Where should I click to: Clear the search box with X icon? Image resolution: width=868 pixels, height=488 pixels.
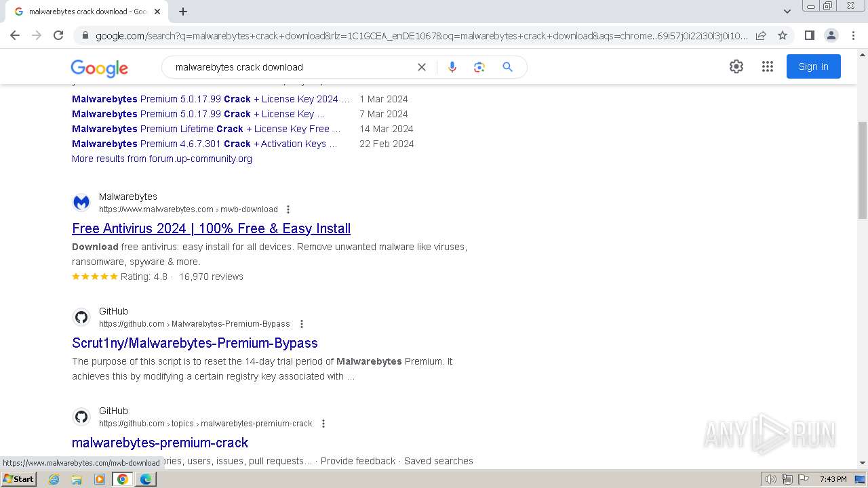pos(422,67)
